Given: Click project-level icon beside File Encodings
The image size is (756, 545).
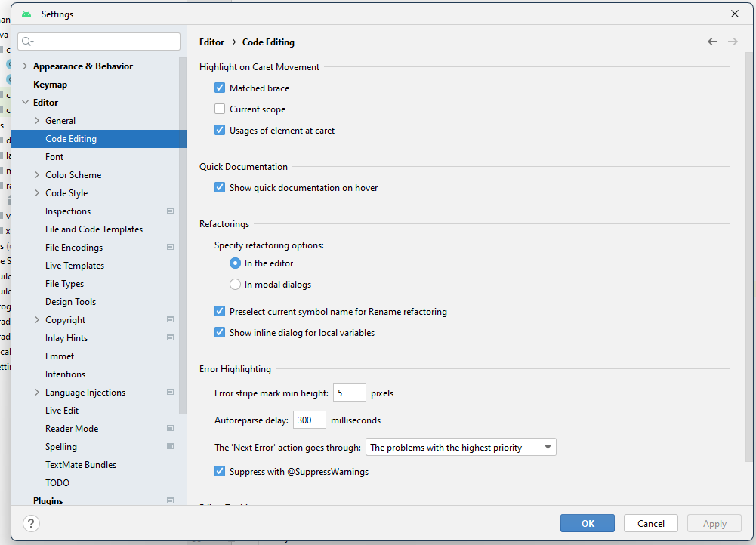Looking at the screenshot, I should tap(171, 248).
